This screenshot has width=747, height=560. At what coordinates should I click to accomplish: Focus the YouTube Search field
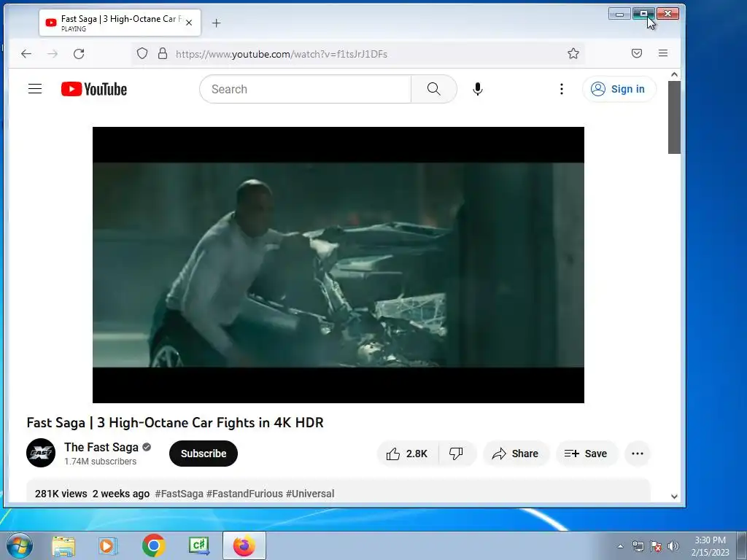tap(305, 89)
